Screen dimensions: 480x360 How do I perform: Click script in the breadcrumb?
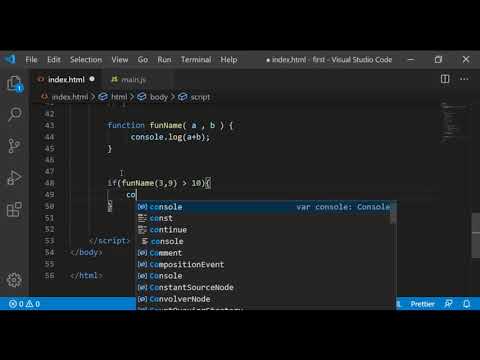click(x=200, y=97)
